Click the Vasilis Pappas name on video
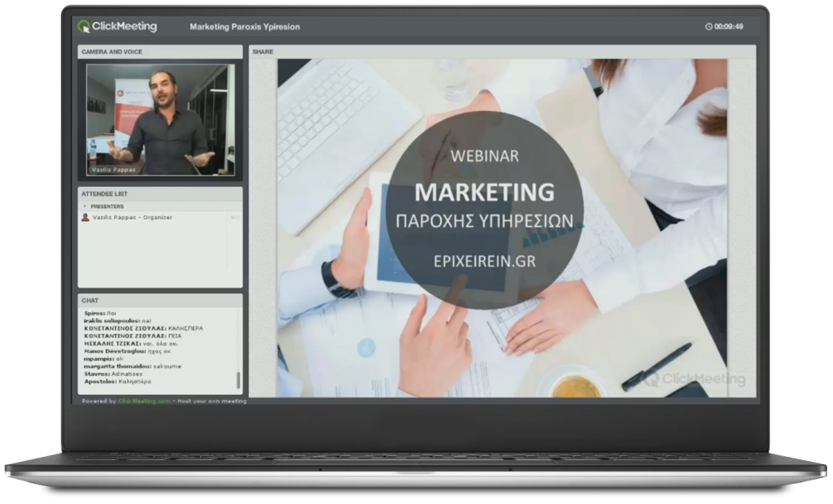This screenshot has height=504, width=833. [x=114, y=170]
